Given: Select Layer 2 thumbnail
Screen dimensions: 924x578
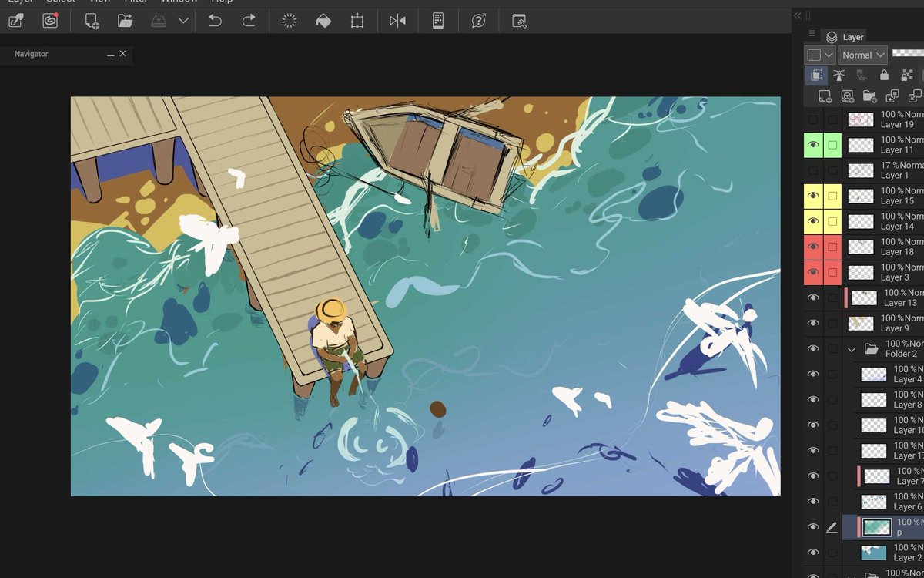Looking at the screenshot, I should [x=874, y=552].
